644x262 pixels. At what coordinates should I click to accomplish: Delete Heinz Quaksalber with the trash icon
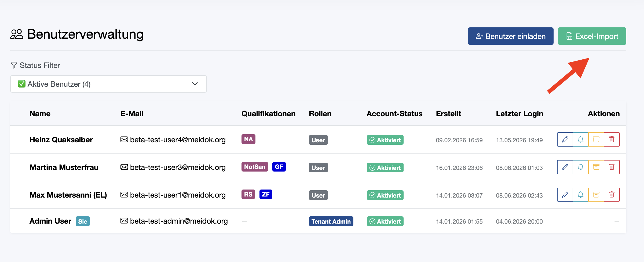click(x=612, y=140)
